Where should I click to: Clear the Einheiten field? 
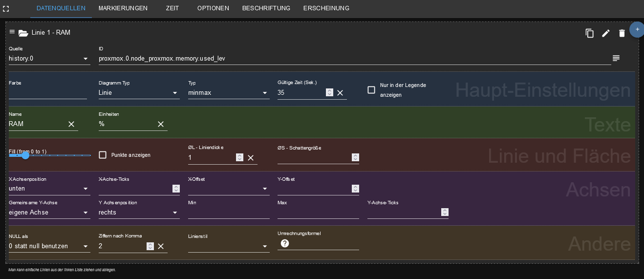tap(161, 124)
